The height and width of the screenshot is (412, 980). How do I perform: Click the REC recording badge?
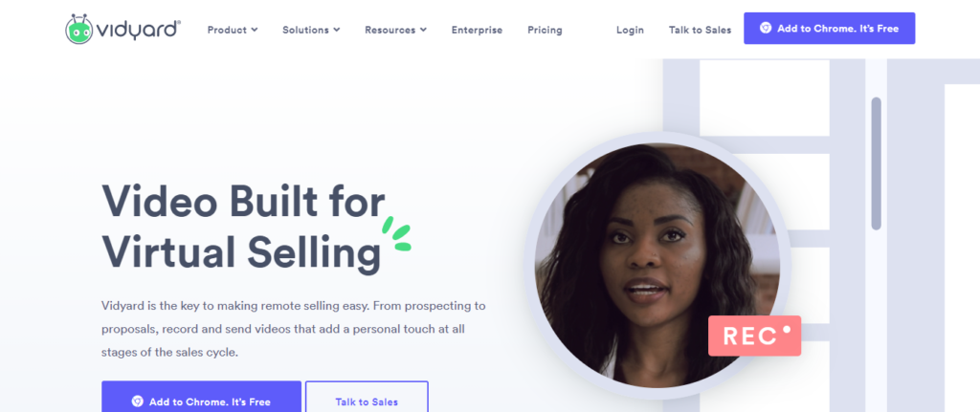pos(754,336)
